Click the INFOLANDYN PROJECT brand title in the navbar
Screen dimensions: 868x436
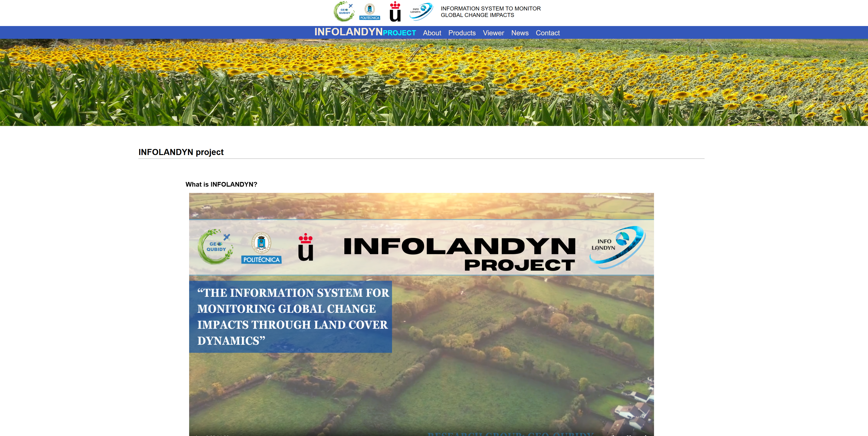pyautogui.click(x=365, y=32)
